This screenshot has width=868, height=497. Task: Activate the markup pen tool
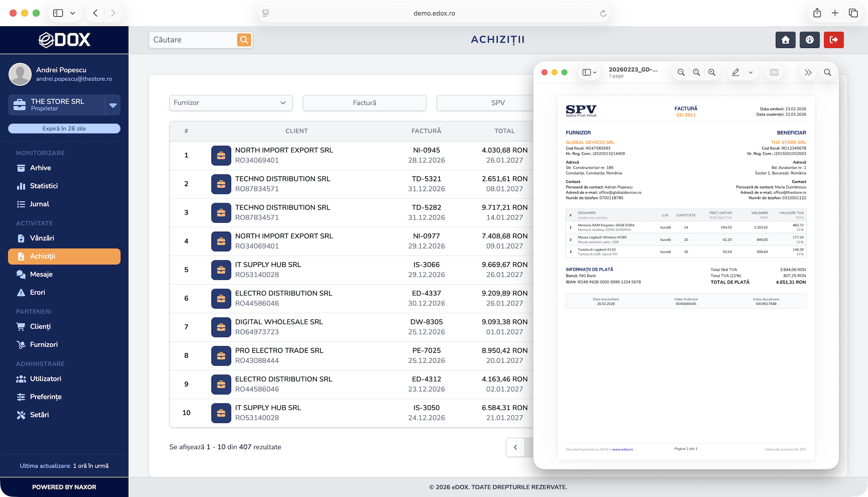coord(736,72)
